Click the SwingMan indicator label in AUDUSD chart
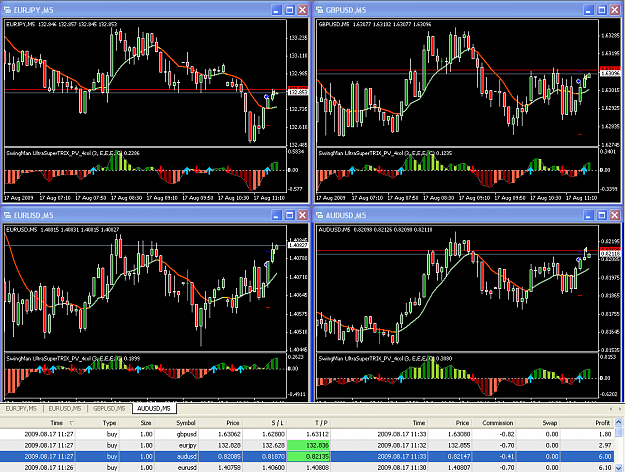 pyautogui.click(x=385, y=358)
